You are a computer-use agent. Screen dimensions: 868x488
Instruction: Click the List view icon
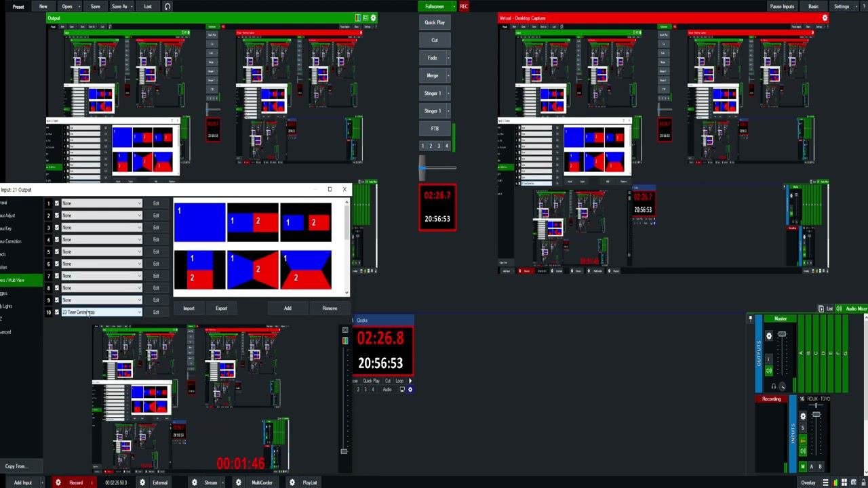(822, 309)
